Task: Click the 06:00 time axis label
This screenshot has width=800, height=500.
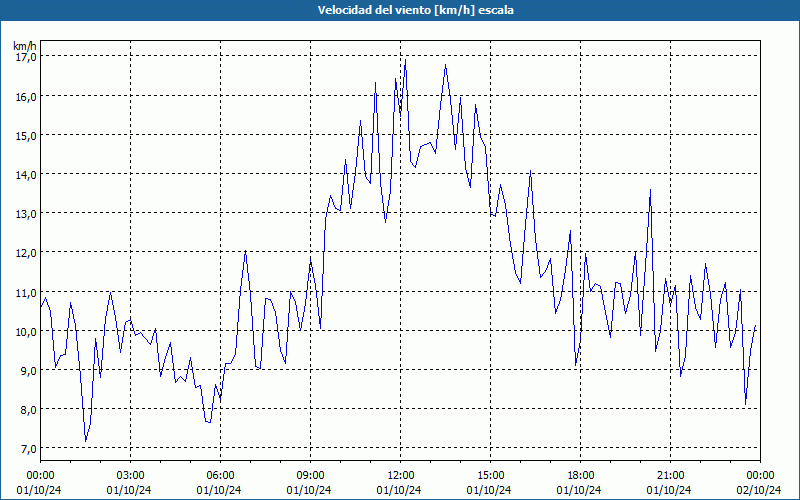Action: point(220,476)
